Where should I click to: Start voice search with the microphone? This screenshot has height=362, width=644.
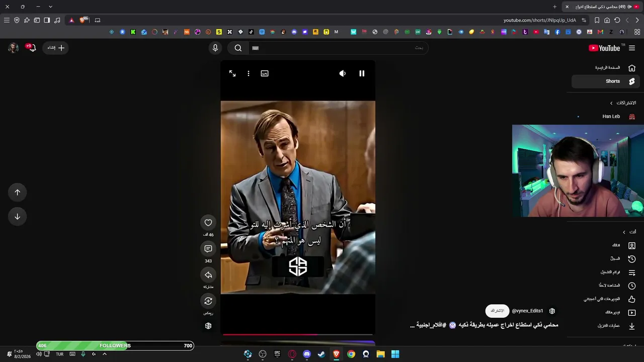215,48
